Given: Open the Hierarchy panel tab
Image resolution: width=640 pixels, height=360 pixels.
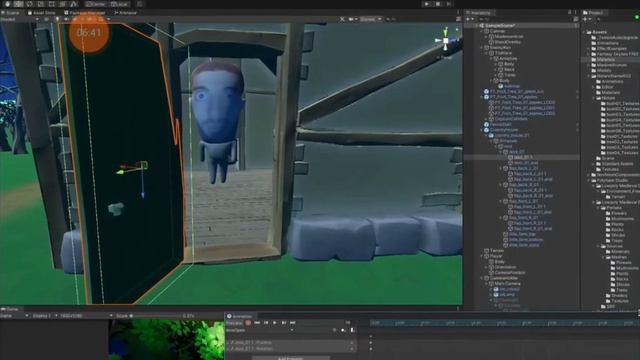Looking at the screenshot, I should [478, 13].
